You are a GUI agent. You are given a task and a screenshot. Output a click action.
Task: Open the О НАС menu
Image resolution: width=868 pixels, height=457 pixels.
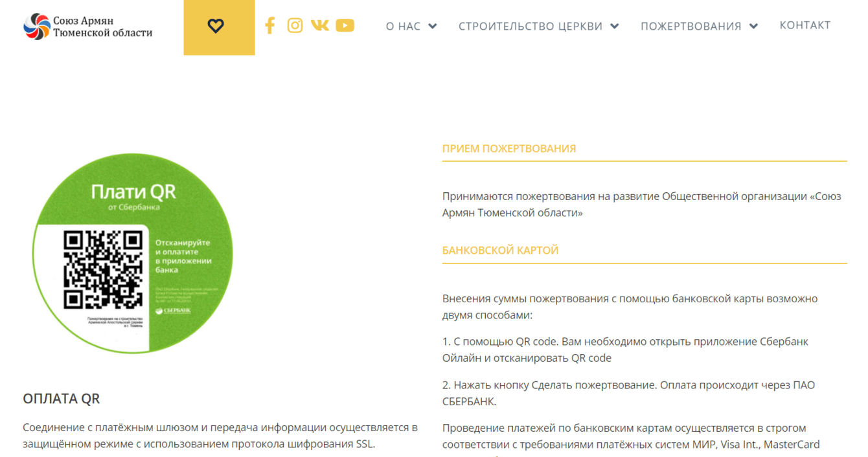coord(404,26)
